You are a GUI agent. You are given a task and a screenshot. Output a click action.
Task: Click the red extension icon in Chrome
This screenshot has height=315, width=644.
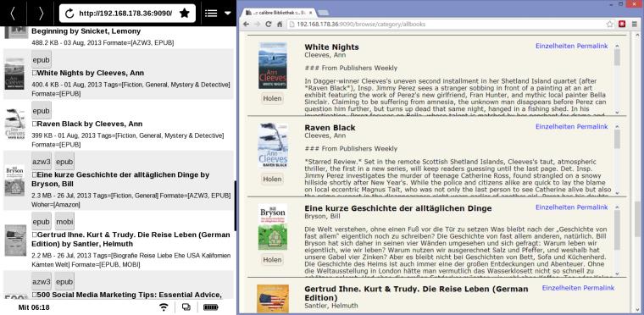622,25
